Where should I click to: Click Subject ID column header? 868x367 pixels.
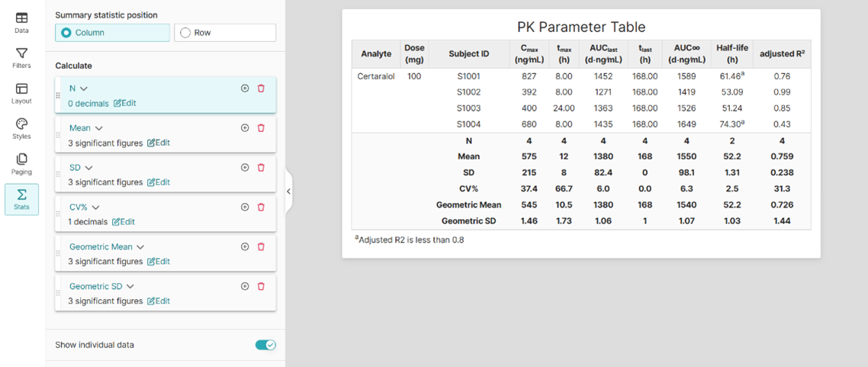click(x=469, y=53)
